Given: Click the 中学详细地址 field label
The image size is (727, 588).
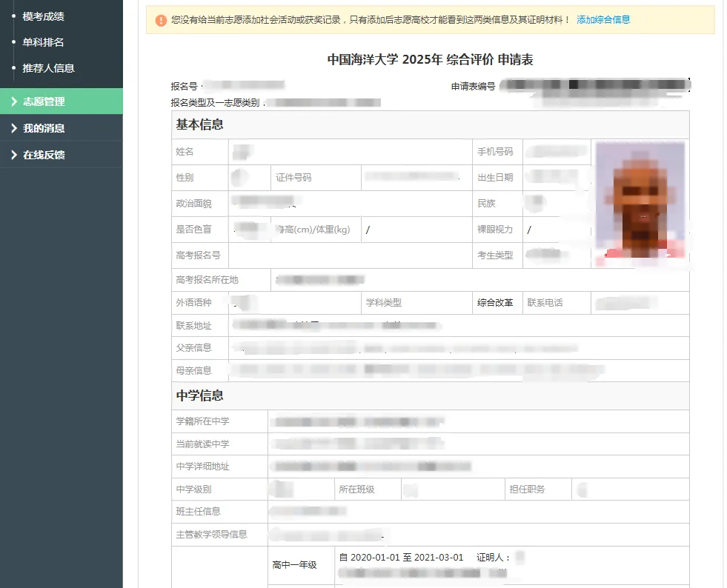Looking at the screenshot, I should [x=202, y=467].
